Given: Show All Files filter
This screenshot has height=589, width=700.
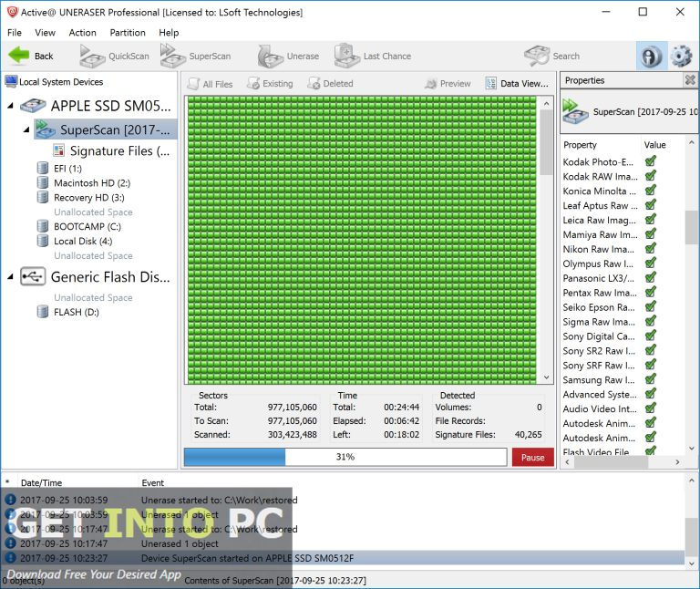Looking at the screenshot, I should 211,84.
